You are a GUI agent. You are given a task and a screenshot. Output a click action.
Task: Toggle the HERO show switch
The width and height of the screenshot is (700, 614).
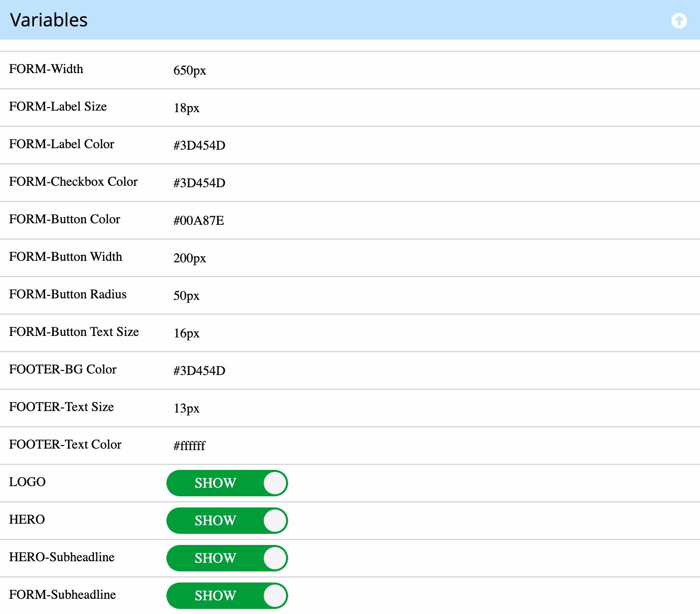[x=227, y=521]
